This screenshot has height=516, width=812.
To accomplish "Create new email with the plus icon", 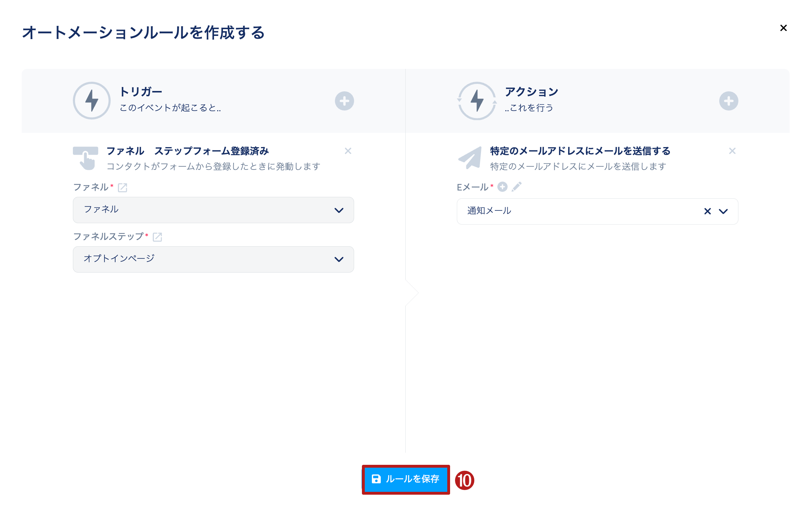I will 502,187.
